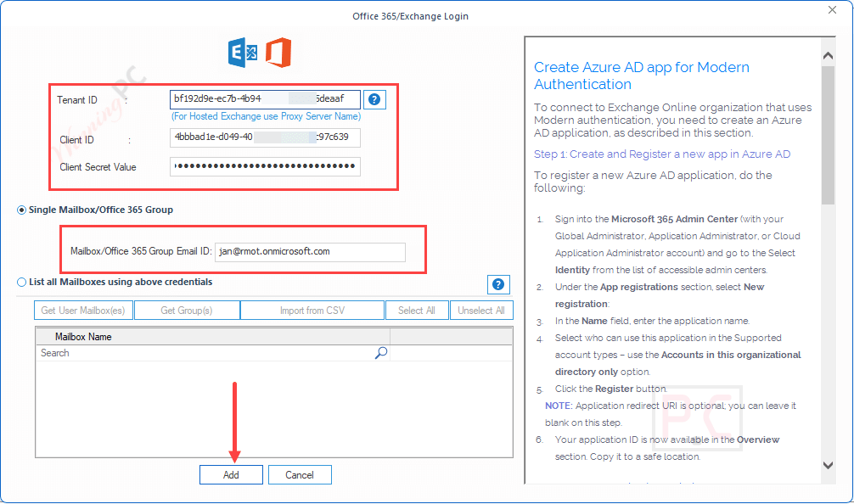Click the Create Azure AD app heading
854x504 pixels.
click(x=642, y=76)
